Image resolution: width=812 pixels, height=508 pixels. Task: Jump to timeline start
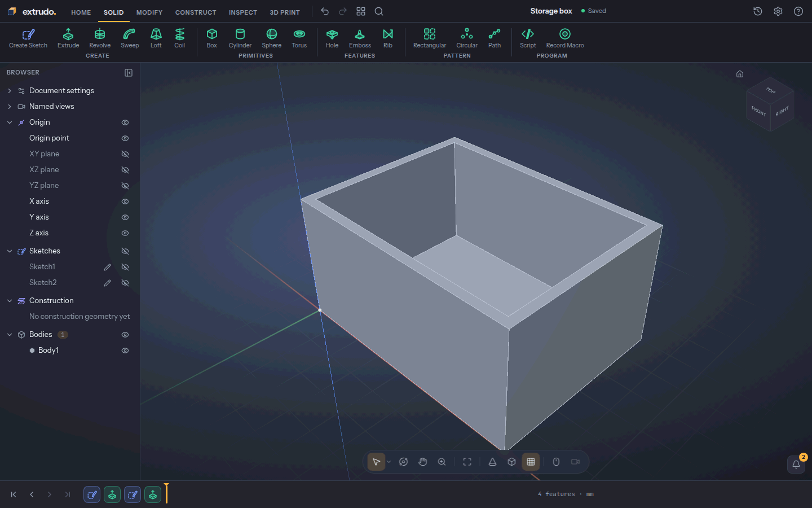(14, 494)
